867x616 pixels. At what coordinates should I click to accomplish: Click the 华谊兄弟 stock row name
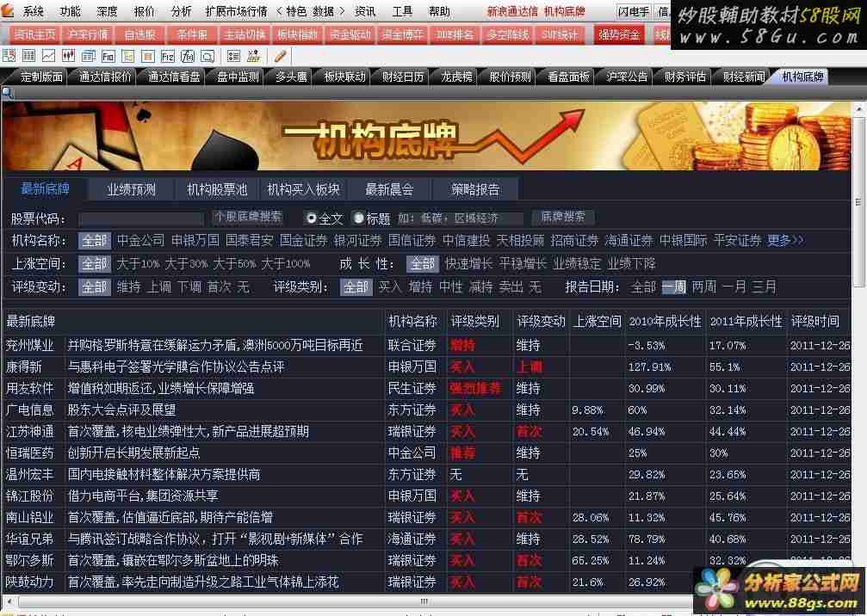click(30, 539)
